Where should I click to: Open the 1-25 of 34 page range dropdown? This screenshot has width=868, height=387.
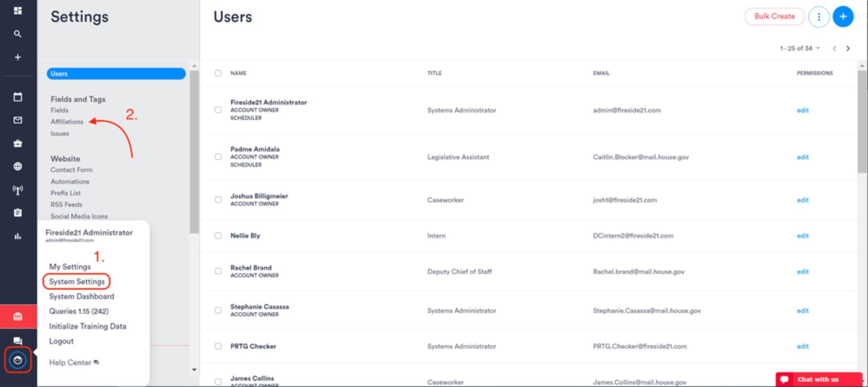[x=800, y=48]
